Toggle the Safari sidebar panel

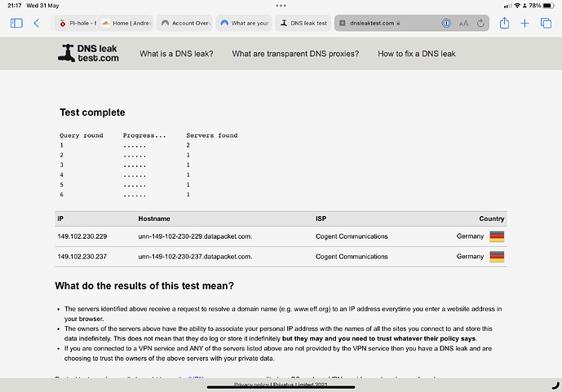coord(16,24)
